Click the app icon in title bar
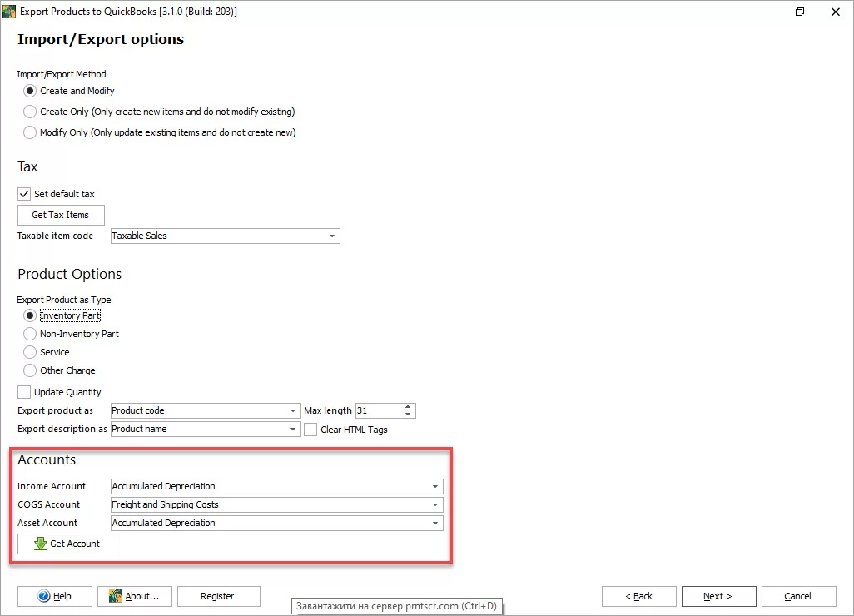The image size is (854, 616). tap(10, 12)
